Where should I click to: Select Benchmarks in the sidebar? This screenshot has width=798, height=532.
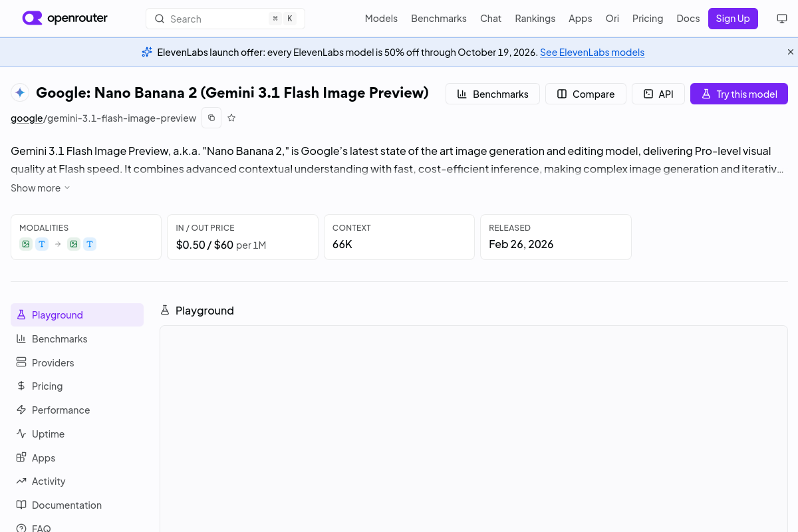77,338
